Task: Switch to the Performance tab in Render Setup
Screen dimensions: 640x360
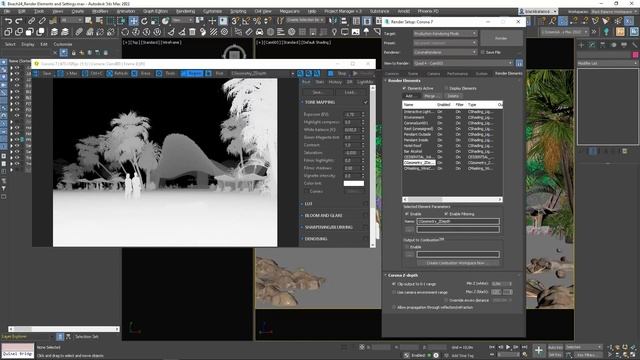Action: [457, 74]
